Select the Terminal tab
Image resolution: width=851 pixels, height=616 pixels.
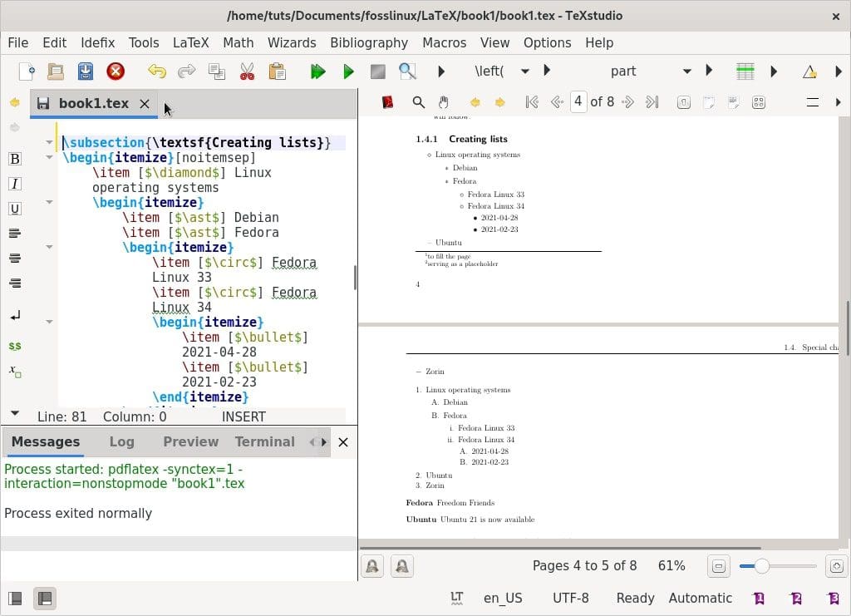tap(264, 441)
